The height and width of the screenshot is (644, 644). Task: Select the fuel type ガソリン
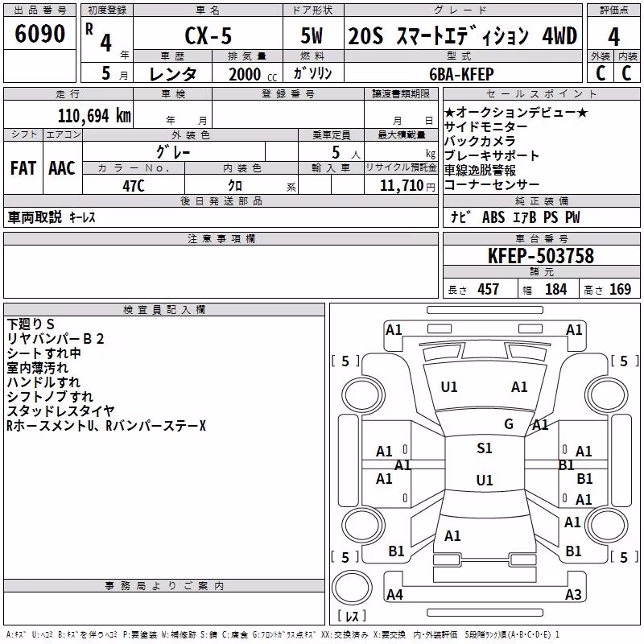pos(312,73)
